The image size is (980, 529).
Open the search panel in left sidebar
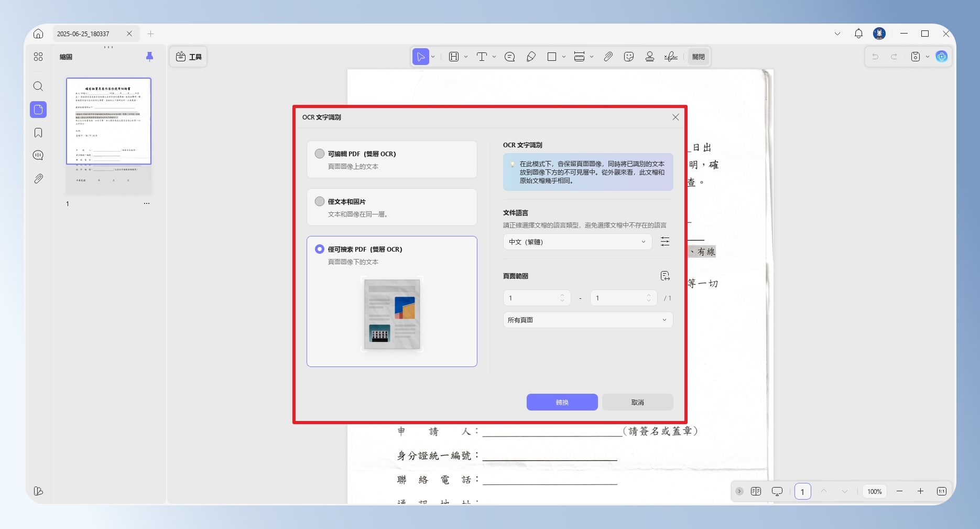[38, 86]
